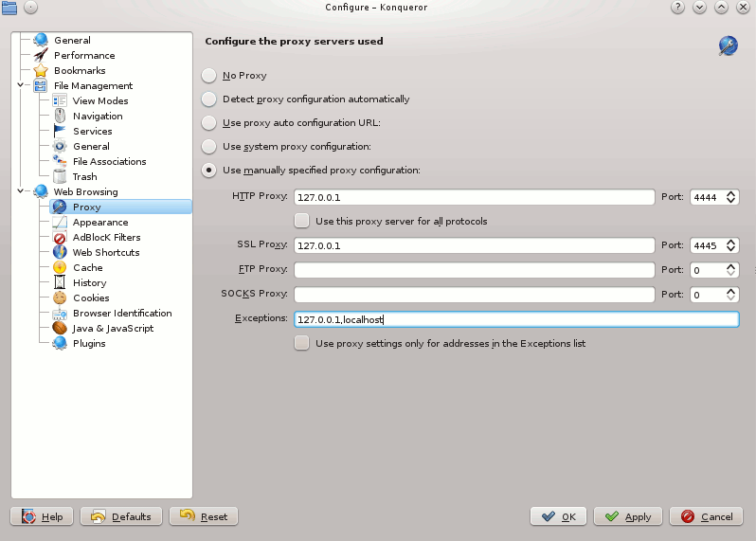This screenshot has width=756, height=541.
Task: Open the Web Shortcuts settings page
Action: tap(106, 252)
